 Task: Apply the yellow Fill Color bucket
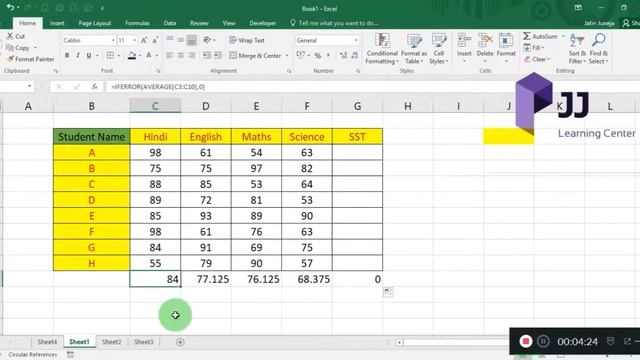point(131,55)
